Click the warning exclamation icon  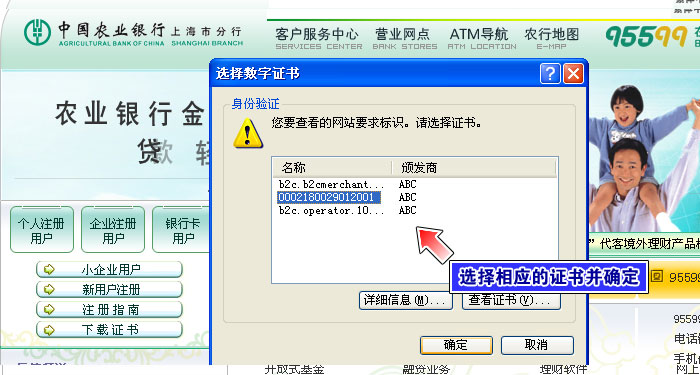coord(248,134)
